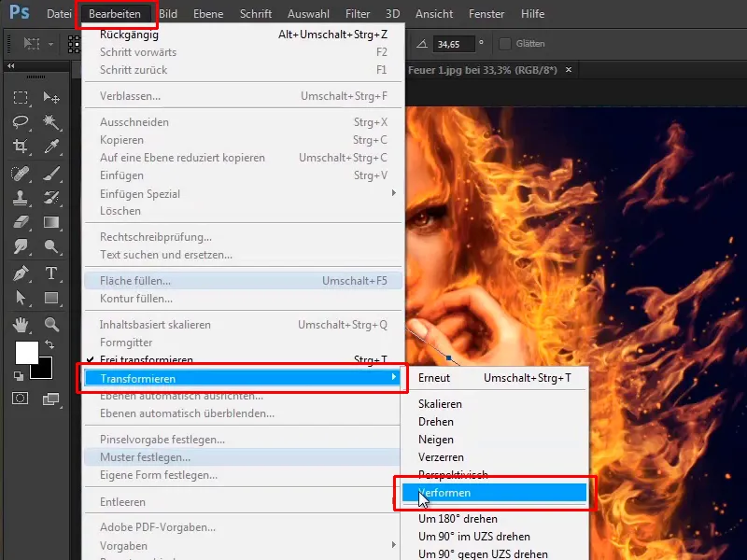Click Inhaltsbasiert skalieren entry
This screenshot has height=560, width=747.
pyautogui.click(x=243, y=325)
